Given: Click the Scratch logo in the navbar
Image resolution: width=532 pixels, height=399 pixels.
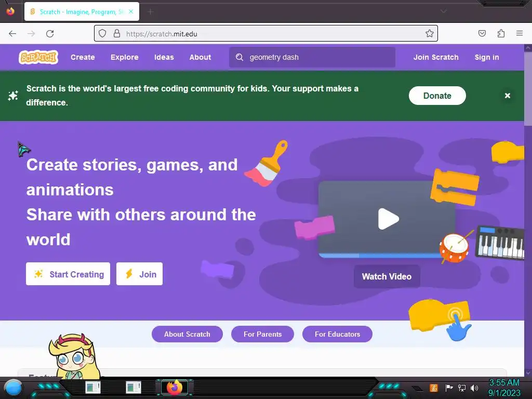Looking at the screenshot, I should pos(38,57).
